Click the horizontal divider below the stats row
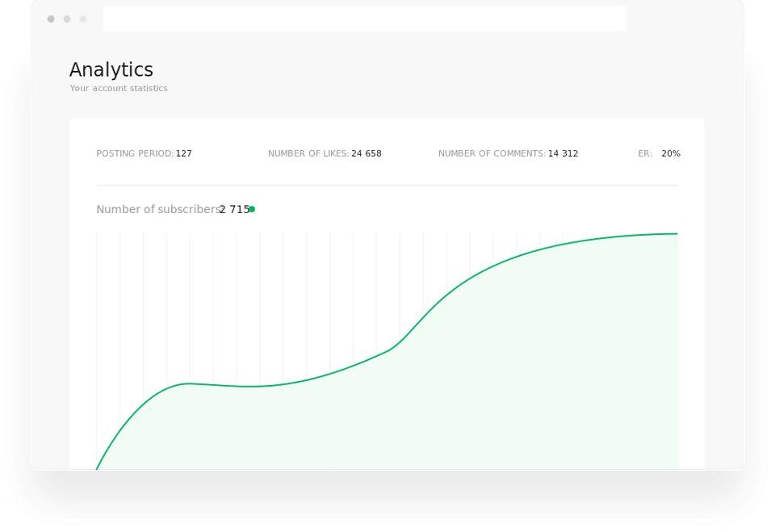 tap(387, 186)
